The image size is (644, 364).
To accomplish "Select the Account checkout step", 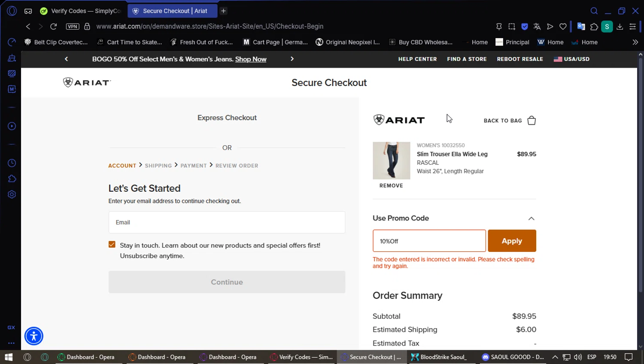I will pos(122,165).
